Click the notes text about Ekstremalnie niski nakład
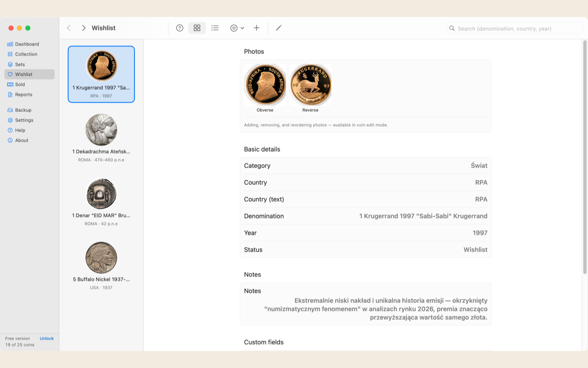 376,309
